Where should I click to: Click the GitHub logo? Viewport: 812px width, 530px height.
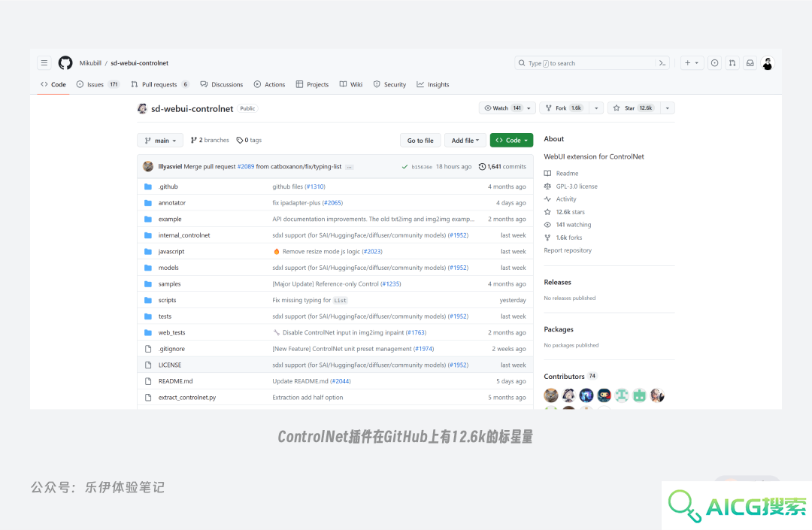[x=65, y=63]
